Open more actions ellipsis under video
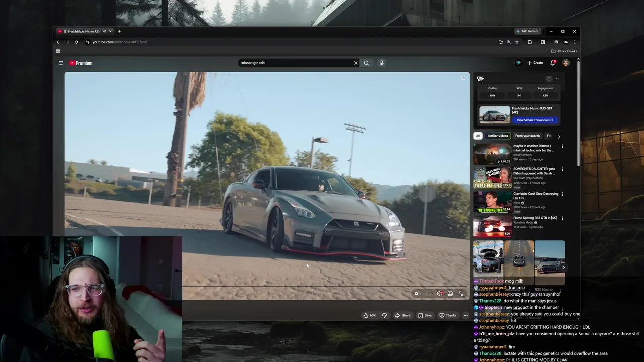The height and width of the screenshot is (362, 644). point(465,315)
